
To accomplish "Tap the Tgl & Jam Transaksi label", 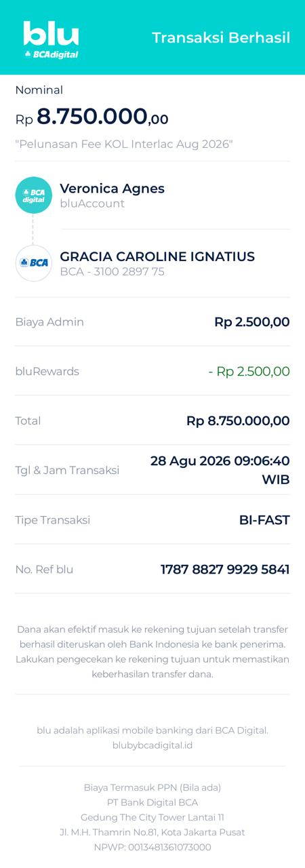I will tap(67, 471).
